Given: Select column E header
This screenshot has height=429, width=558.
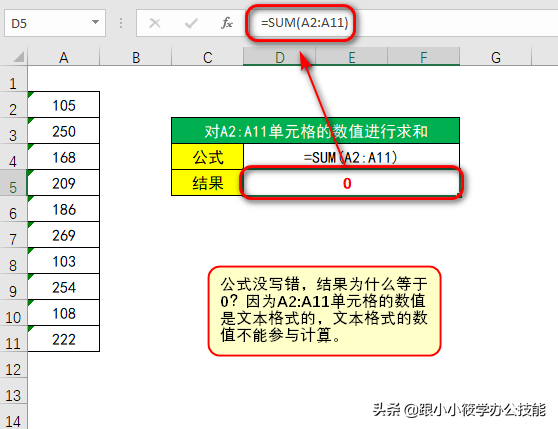Looking at the screenshot, I should 352,57.
